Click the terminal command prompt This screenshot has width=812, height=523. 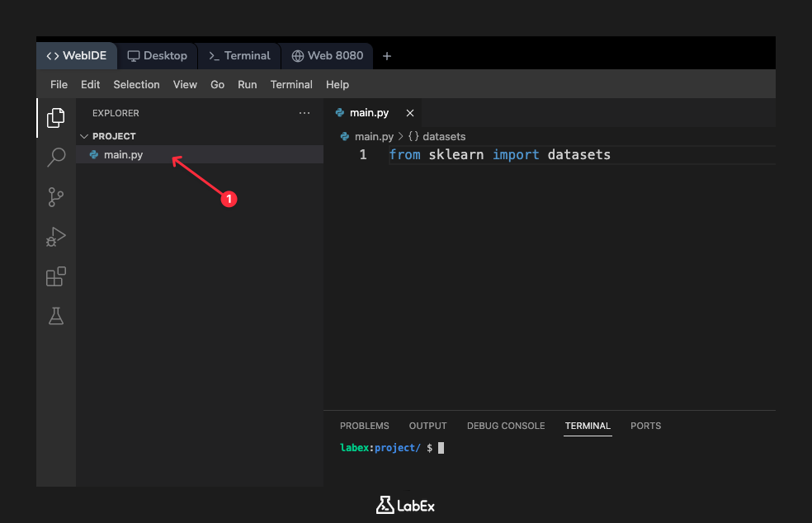tap(441, 447)
